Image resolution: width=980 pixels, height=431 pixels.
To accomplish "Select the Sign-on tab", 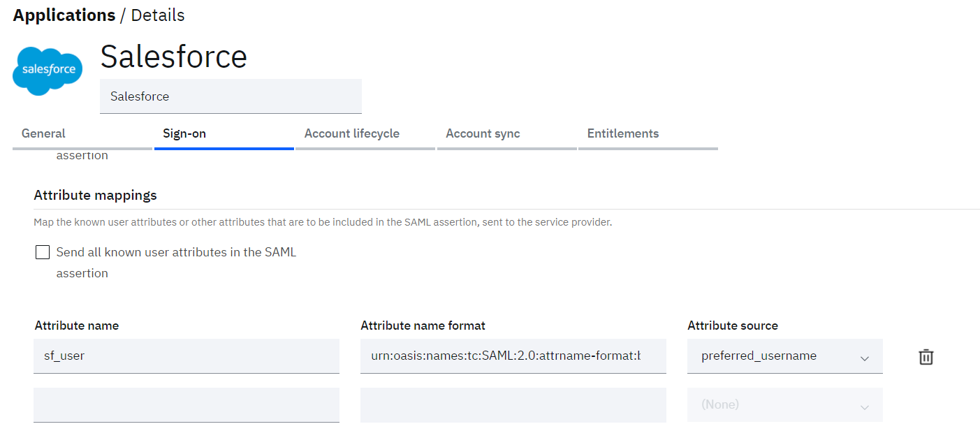I will pyautogui.click(x=184, y=133).
